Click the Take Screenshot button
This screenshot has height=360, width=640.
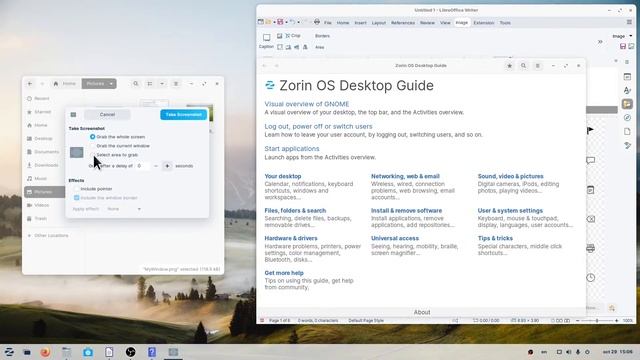click(183, 115)
